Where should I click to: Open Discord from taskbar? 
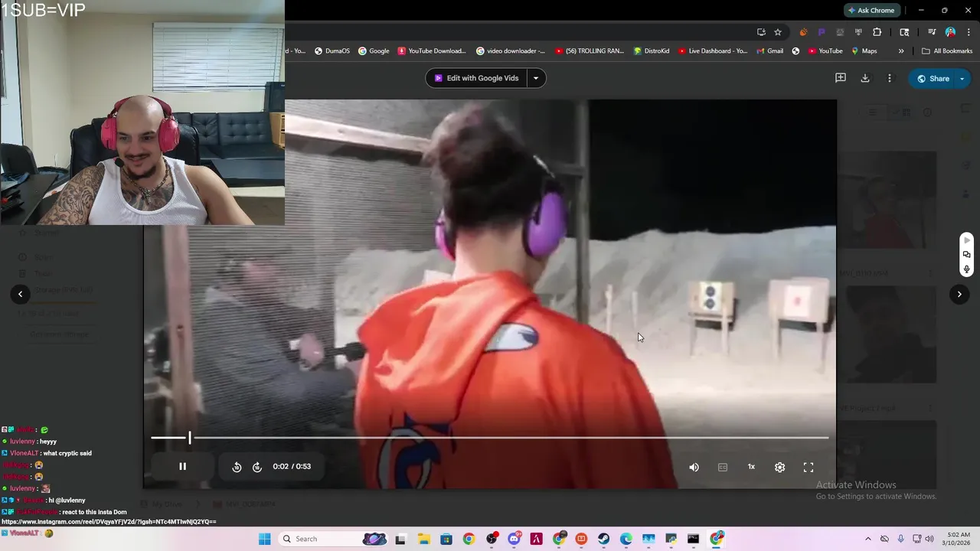[514, 539]
